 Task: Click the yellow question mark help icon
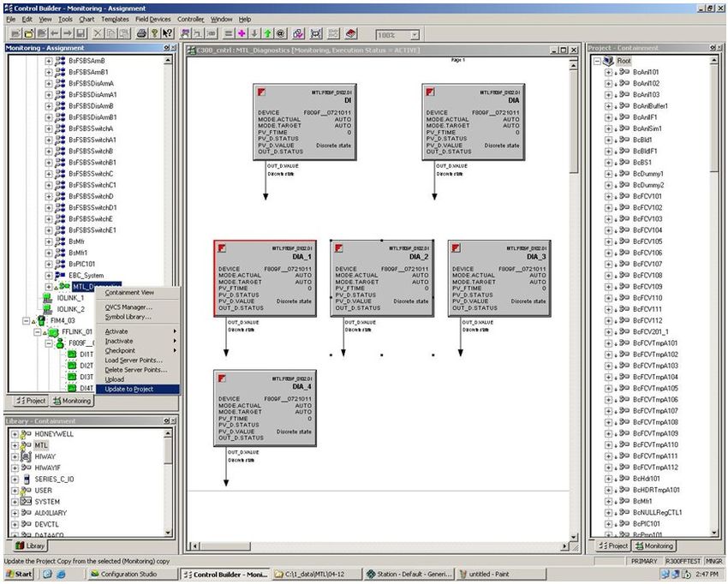point(155,33)
